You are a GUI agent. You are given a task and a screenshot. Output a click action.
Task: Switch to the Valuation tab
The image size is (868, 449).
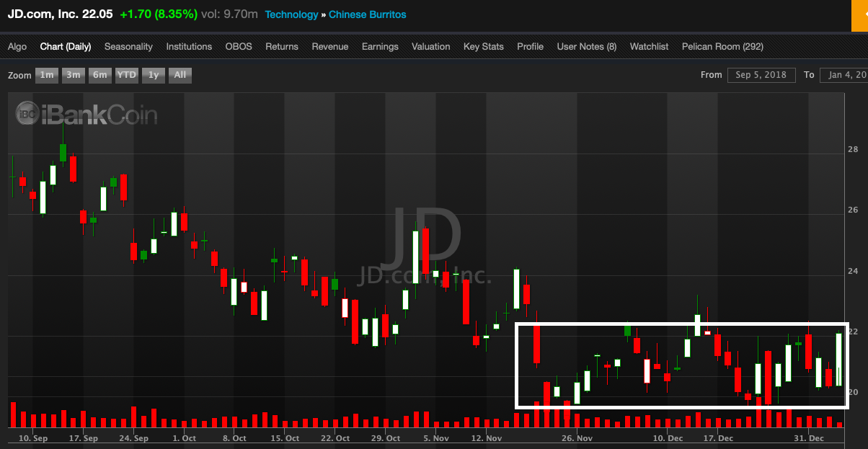click(x=431, y=46)
